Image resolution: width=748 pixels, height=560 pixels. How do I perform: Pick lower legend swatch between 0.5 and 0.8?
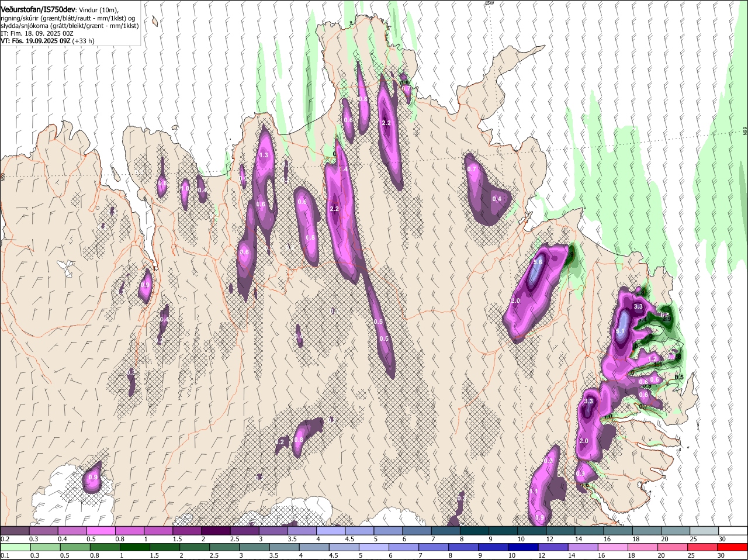pos(75,547)
